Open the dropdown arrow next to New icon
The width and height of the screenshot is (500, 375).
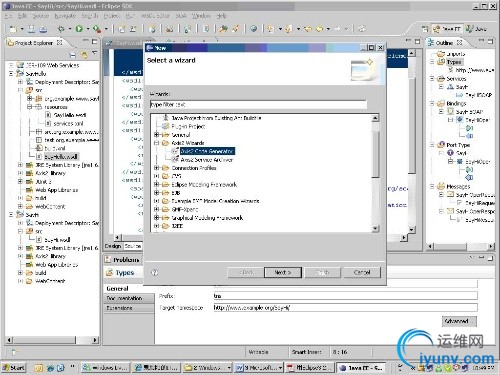[x=22, y=29]
